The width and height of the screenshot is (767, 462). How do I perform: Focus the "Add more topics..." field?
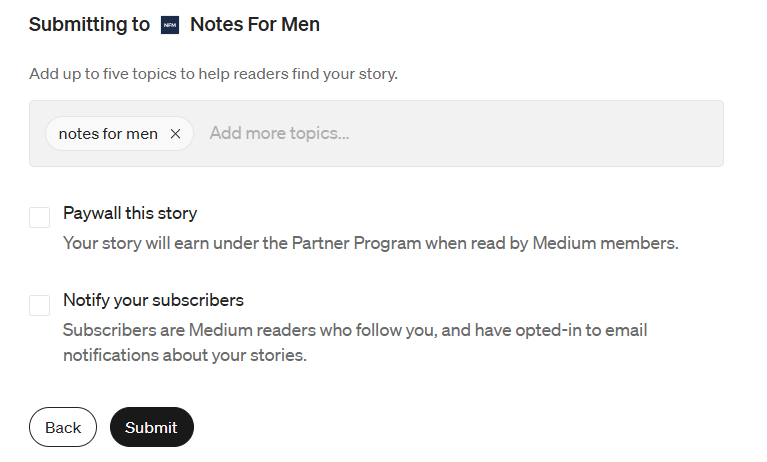pos(279,133)
